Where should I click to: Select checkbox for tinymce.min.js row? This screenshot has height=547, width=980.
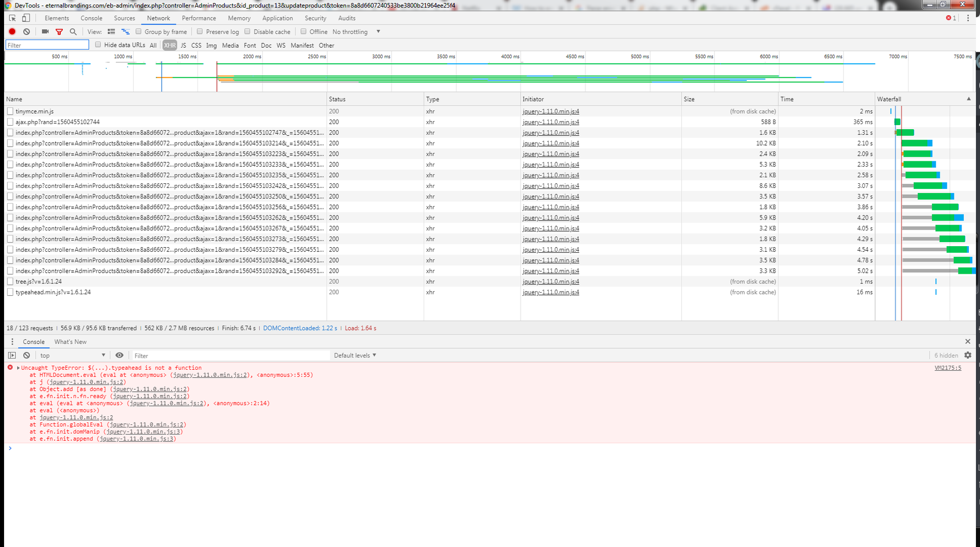tap(10, 111)
